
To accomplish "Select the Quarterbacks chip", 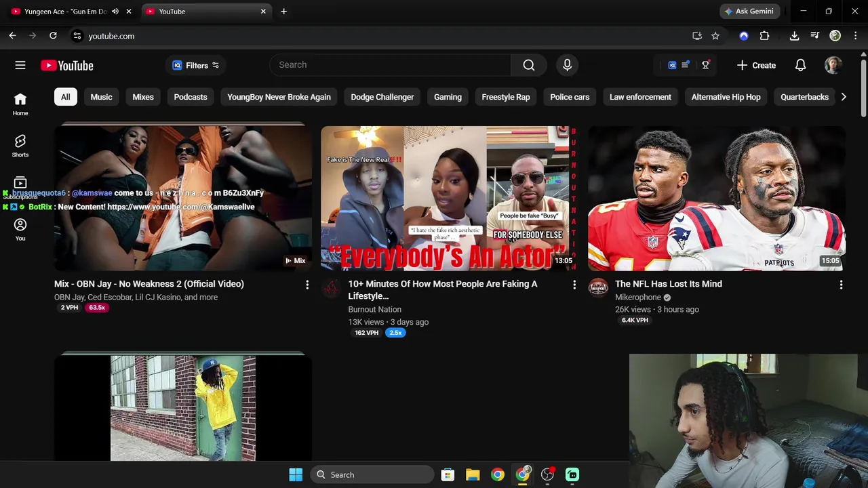I will pyautogui.click(x=804, y=97).
